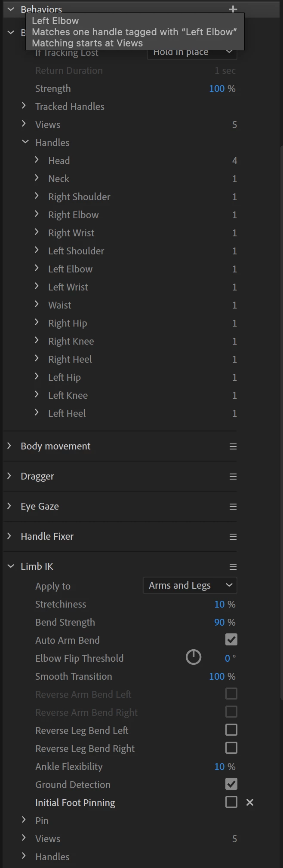Image resolution: width=283 pixels, height=868 pixels.
Task: Collapse the Limb IK behavior section
Action: tap(11, 566)
